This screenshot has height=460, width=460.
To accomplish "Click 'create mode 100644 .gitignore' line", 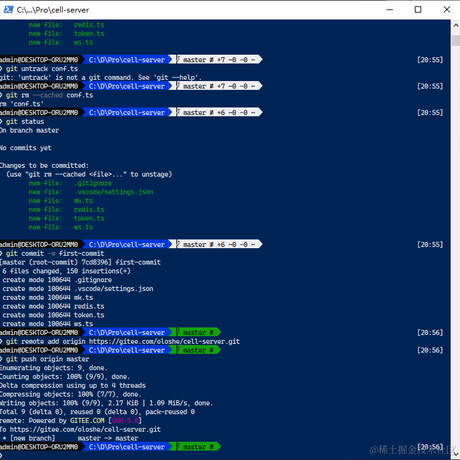I will [57, 280].
